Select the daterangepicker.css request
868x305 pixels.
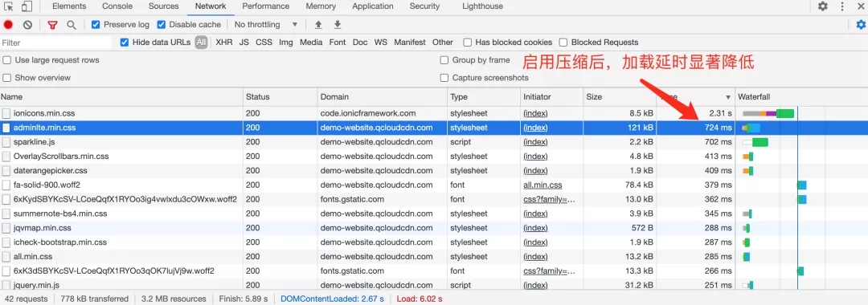tap(434, 171)
